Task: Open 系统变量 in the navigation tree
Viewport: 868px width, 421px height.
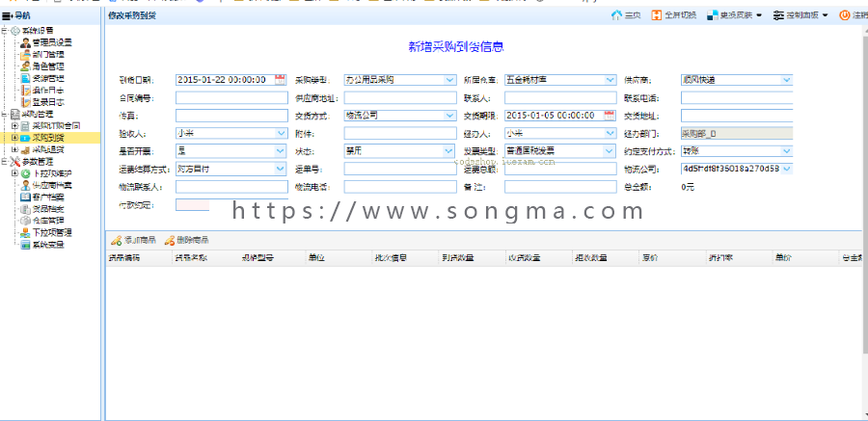Action: coord(48,245)
